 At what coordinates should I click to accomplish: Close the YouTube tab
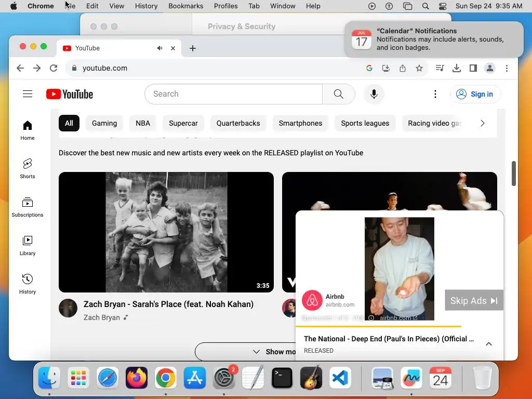[173, 48]
